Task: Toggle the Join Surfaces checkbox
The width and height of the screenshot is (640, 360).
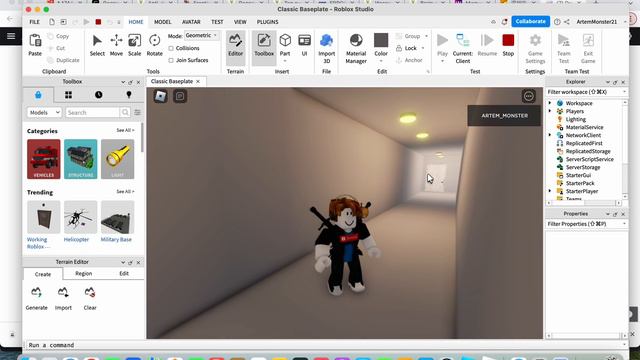Action: [171, 60]
